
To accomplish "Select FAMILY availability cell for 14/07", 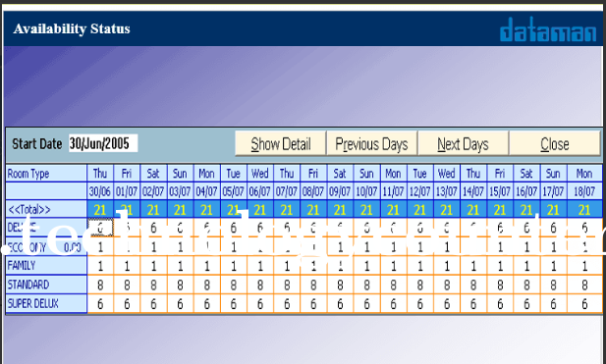I will [473, 266].
